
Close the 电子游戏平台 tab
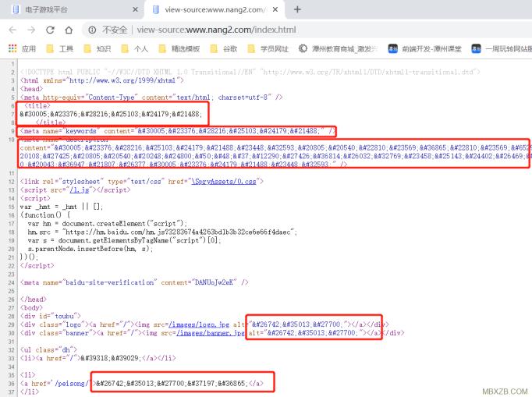tap(135, 9)
